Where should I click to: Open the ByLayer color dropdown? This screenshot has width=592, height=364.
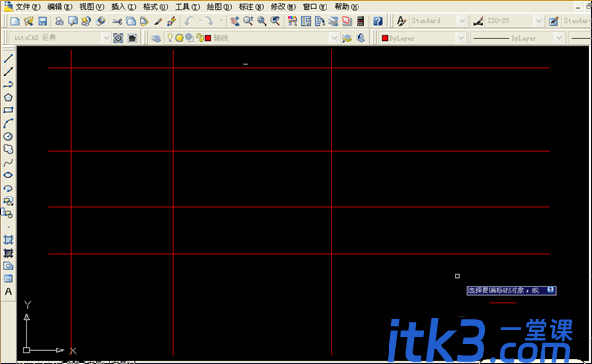point(460,38)
